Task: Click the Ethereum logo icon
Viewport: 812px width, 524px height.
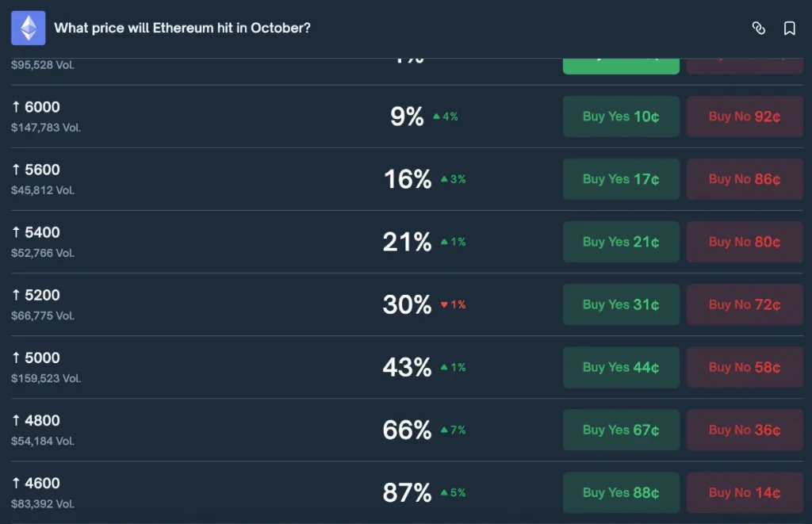Action: point(28,29)
